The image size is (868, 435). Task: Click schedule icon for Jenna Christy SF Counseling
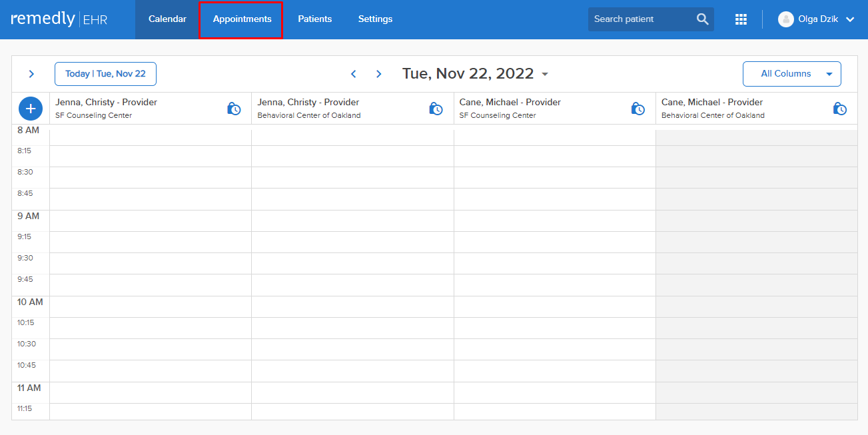point(234,109)
